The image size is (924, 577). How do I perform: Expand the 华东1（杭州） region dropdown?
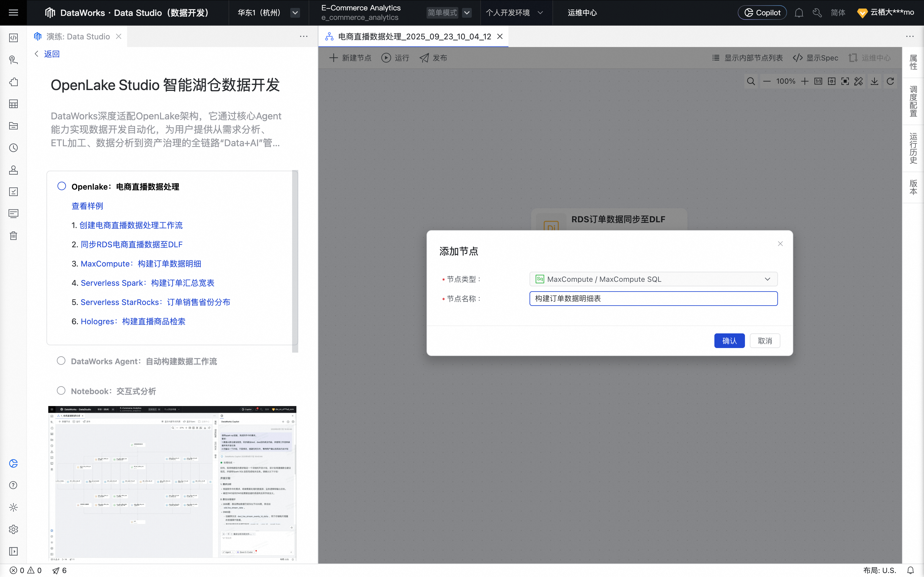coord(295,13)
